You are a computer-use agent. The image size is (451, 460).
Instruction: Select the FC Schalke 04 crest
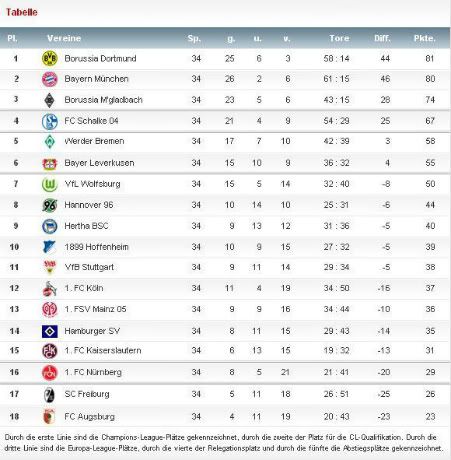point(50,121)
